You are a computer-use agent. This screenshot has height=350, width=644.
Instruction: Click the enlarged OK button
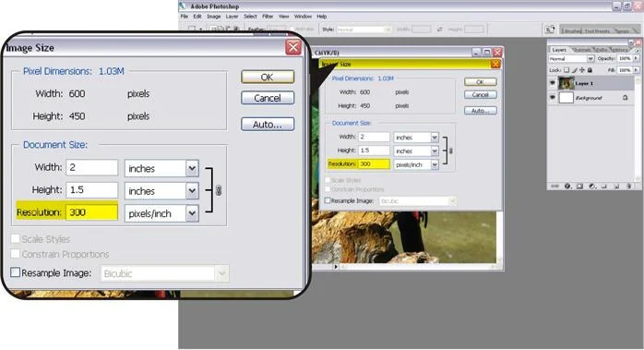click(268, 77)
